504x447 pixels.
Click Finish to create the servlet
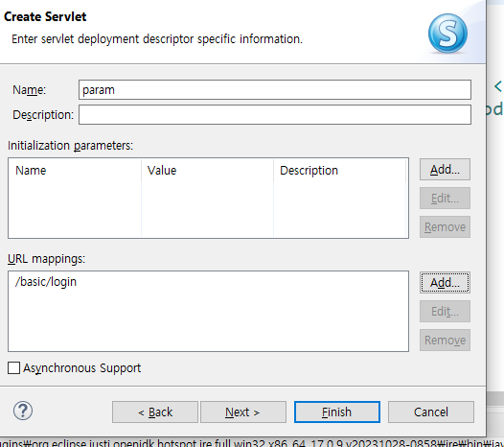(x=337, y=412)
